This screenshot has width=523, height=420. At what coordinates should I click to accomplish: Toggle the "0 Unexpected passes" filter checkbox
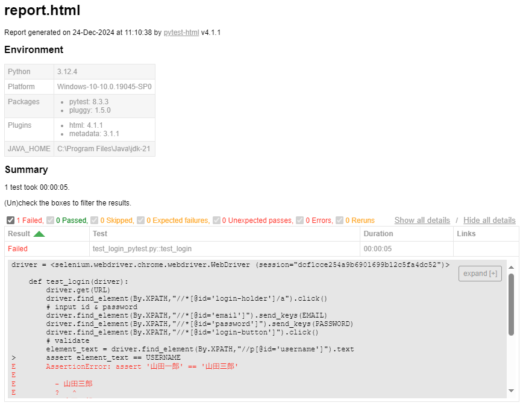[217, 220]
